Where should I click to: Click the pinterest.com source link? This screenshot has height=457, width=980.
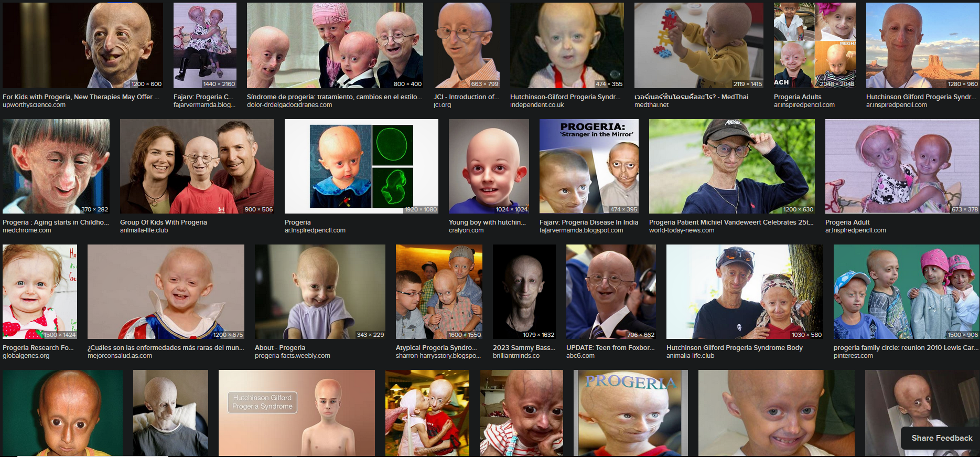853,356
